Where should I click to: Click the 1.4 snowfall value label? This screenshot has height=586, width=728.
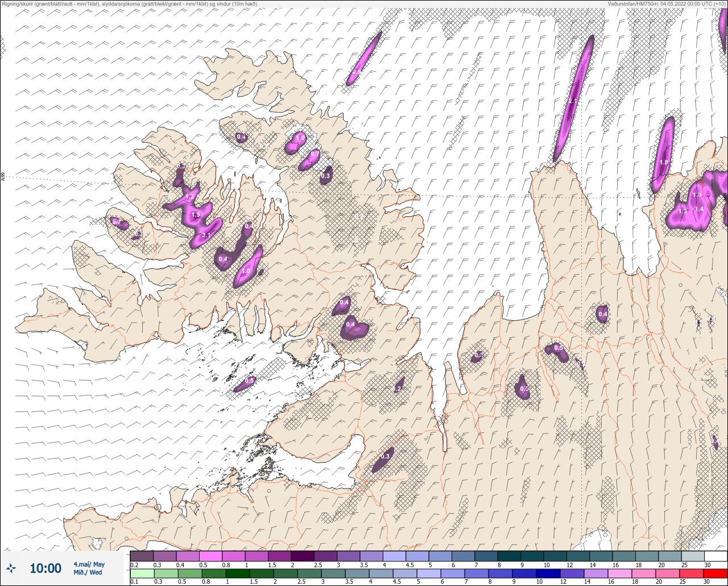click(700, 209)
